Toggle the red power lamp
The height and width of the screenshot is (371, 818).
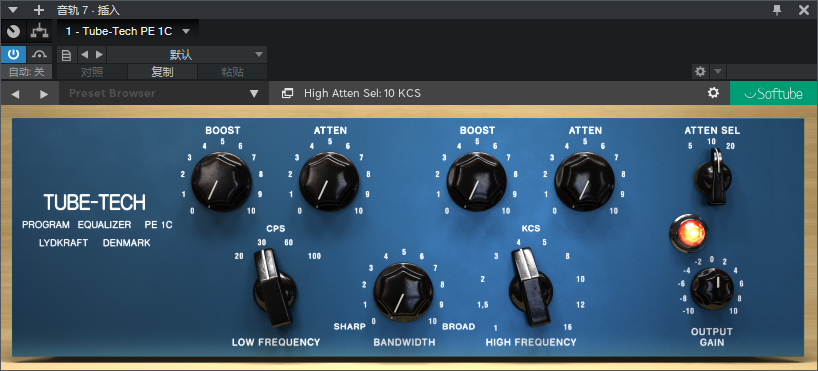[x=690, y=233]
